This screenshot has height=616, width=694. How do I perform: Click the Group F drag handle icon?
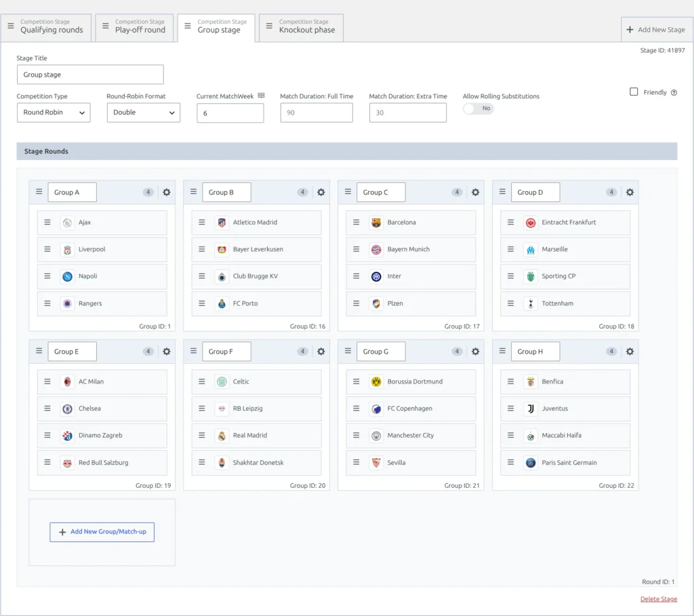click(x=193, y=351)
